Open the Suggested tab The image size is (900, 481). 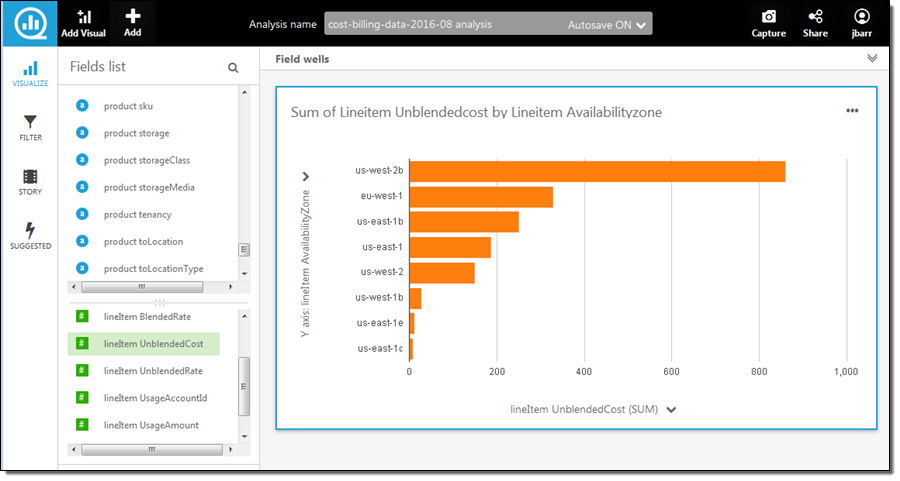(x=30, y=235)
